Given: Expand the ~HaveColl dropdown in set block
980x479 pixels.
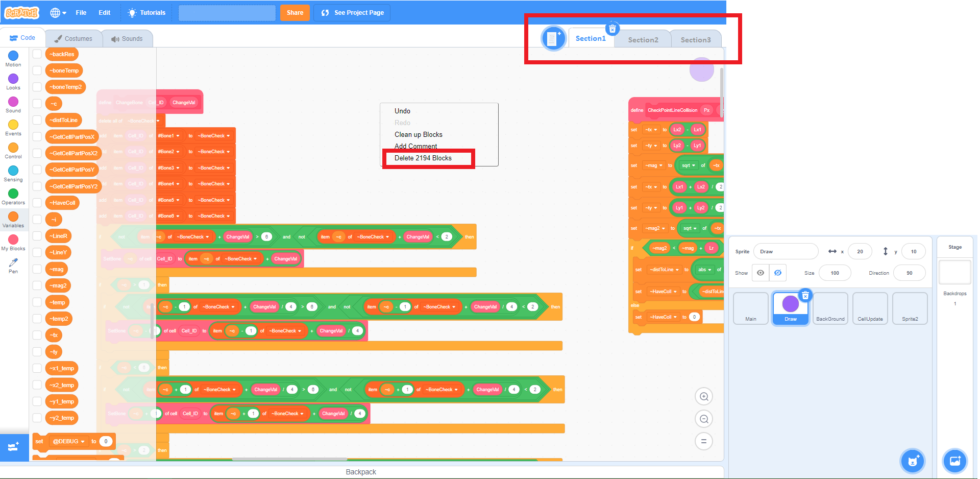Looking at the screenshot, I should click(675, 317).
